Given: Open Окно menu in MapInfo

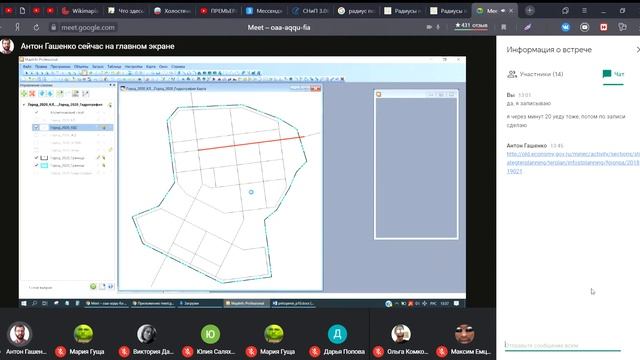Looking at the screenshot, I should 163,67.
